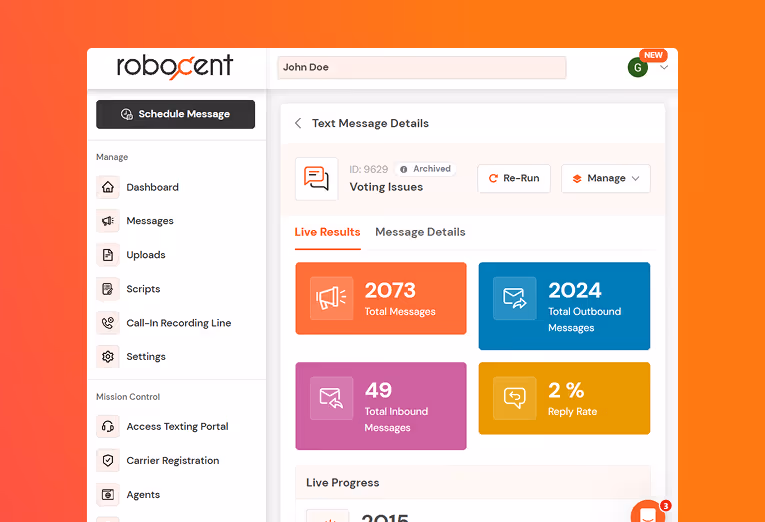
Task: Click the Settings gear icon
Action: coord(108,357)
